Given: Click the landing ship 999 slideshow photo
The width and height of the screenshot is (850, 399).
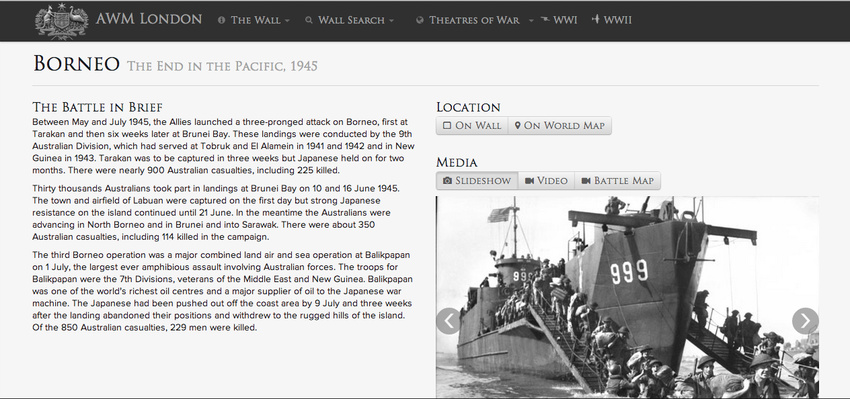Looking at the screenshot, I should click(627, 297).
